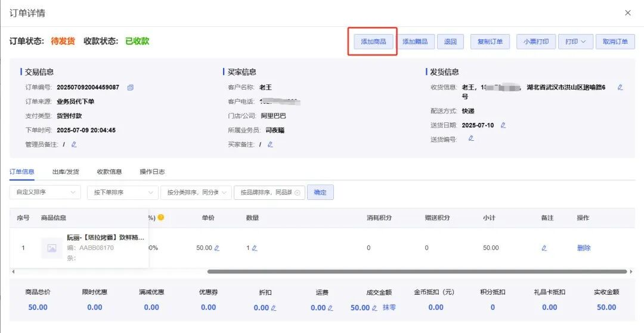This screenshot has width=644, height=333.
Task: Switch to the 出库/发货 tab
Action: (x=66, y=172)
